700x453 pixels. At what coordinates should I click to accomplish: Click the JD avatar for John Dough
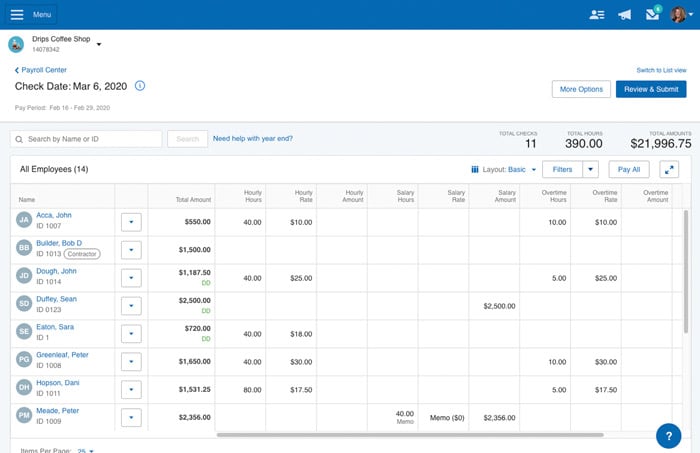[24, 275]
